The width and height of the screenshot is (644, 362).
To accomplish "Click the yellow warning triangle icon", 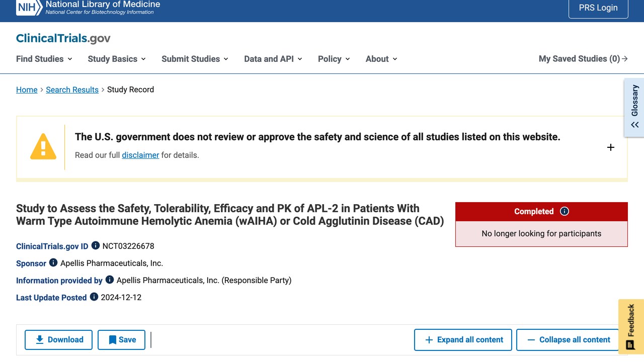I will tap(43, 146).
